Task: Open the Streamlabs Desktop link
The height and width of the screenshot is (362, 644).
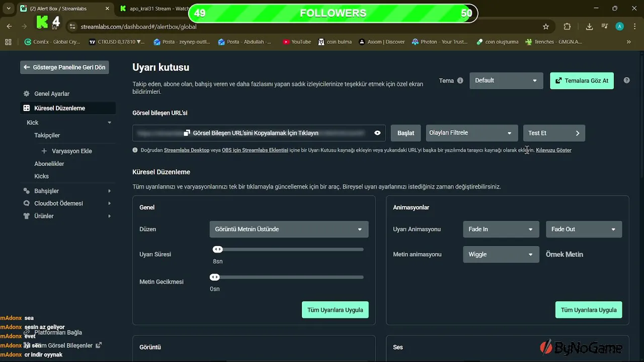Action: click(187, 150)
